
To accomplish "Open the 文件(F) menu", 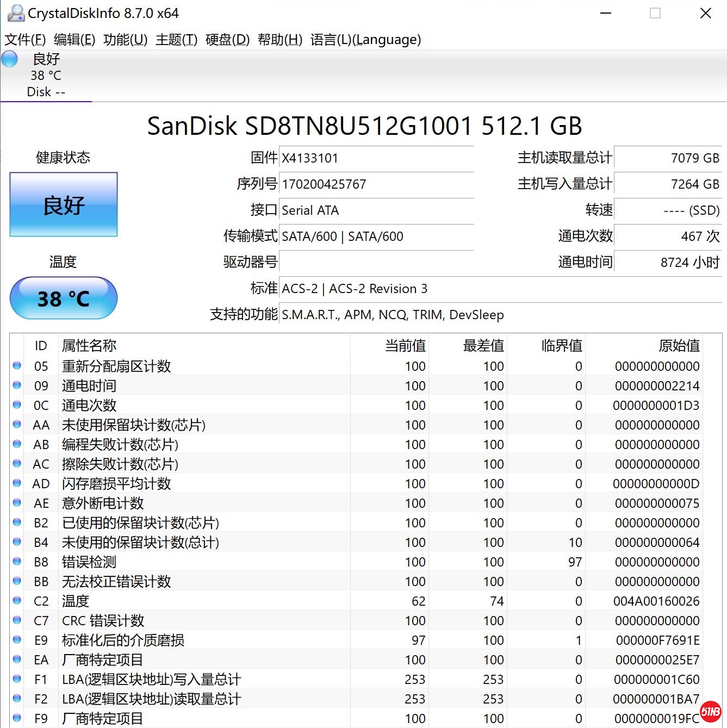I will 25,40.
